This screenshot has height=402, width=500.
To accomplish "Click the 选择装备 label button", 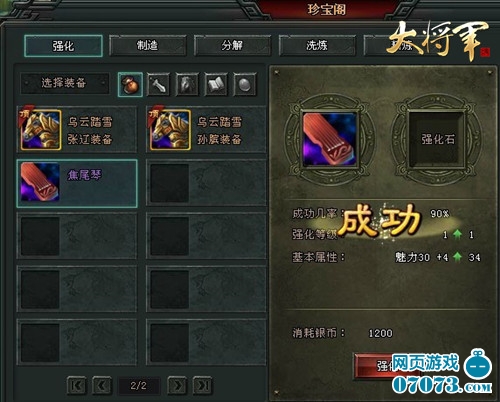I will click(65, 83).
